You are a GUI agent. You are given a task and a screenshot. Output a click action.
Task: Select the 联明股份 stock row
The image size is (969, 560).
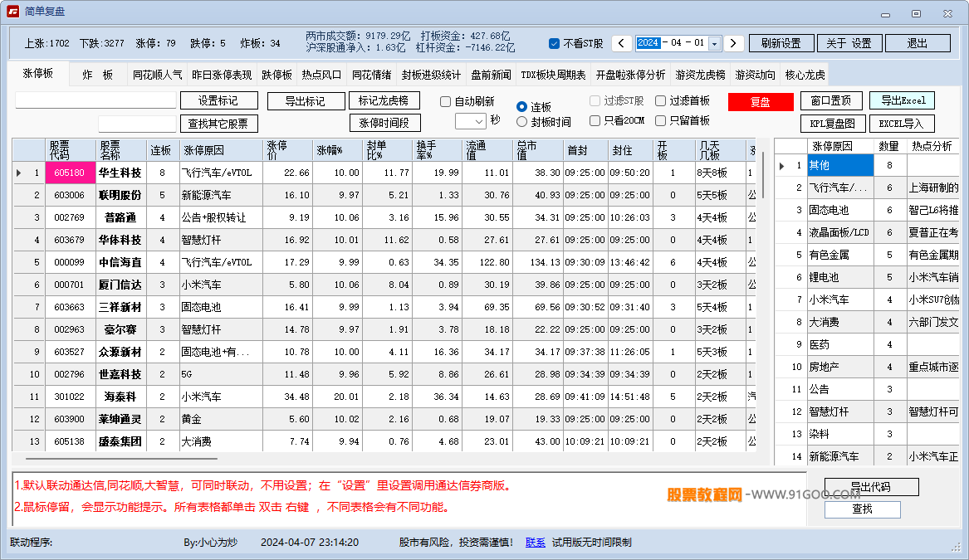click(x=384, y=195)
